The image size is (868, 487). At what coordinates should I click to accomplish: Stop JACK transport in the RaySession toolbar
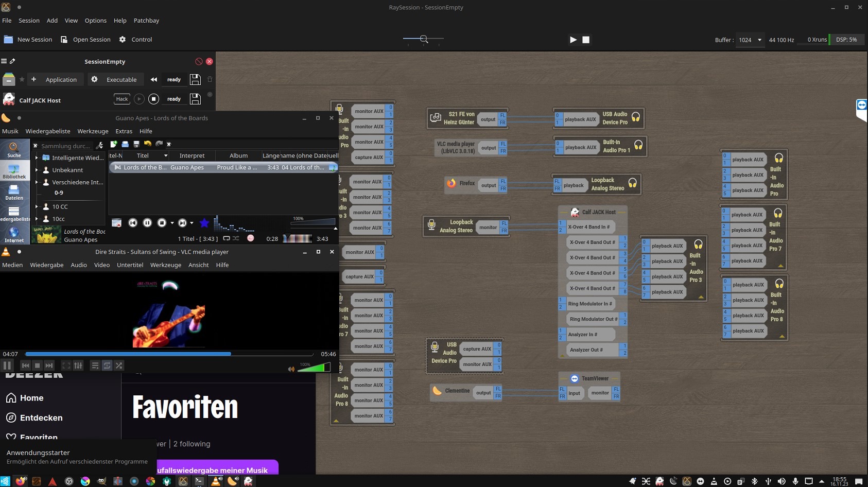[586, 40]
